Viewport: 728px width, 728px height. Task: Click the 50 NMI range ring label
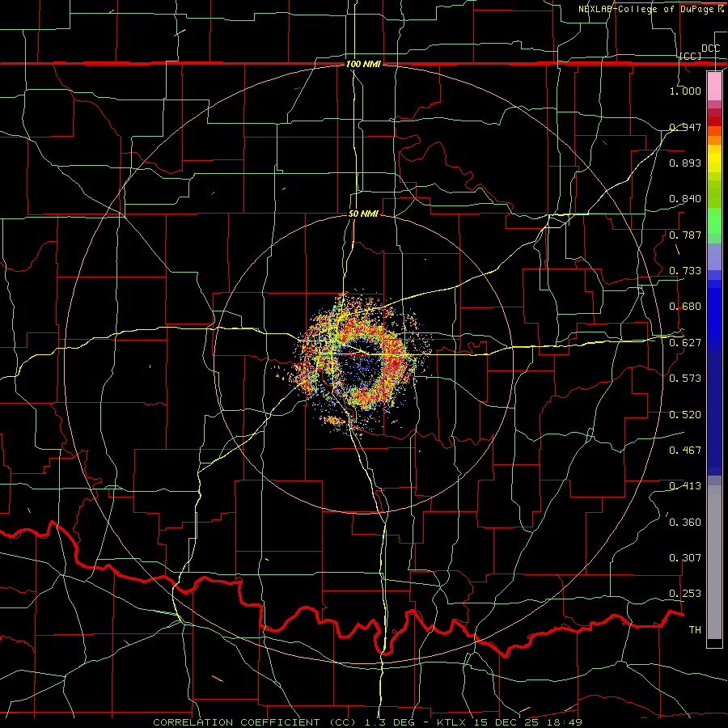pyautogui.click(x=363, y=214)
